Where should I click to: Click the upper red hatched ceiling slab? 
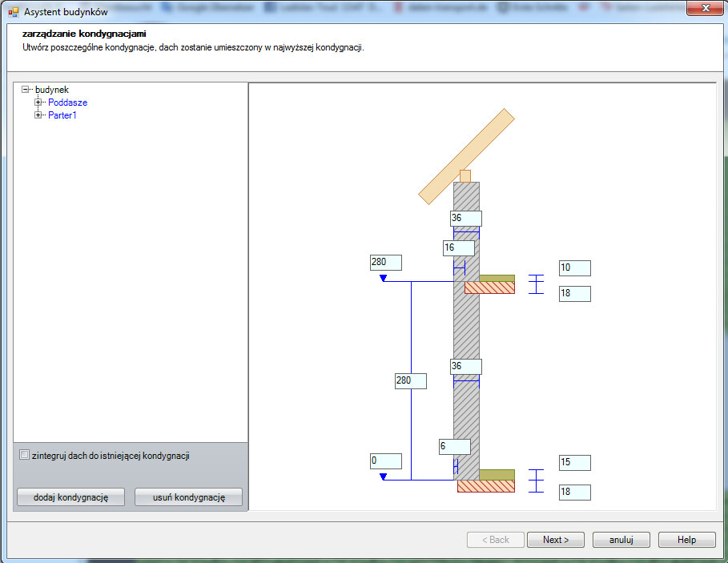(489, 288)
